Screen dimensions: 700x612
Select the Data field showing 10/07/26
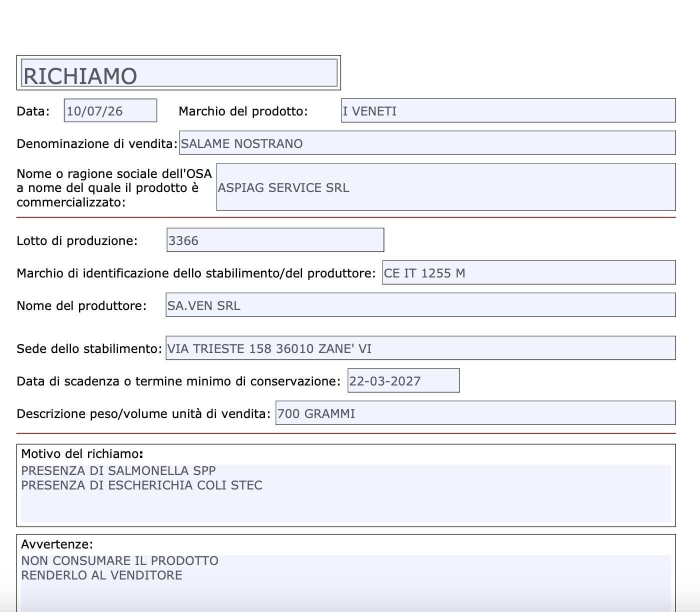pos(110,110)
